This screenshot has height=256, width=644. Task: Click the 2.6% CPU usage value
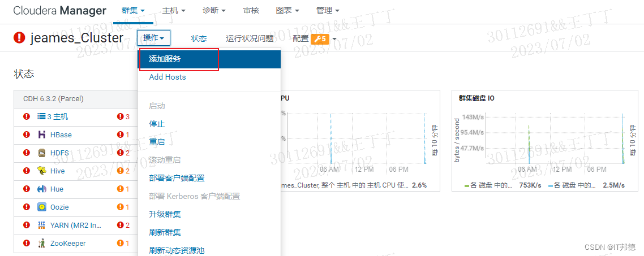pos(419,185)
